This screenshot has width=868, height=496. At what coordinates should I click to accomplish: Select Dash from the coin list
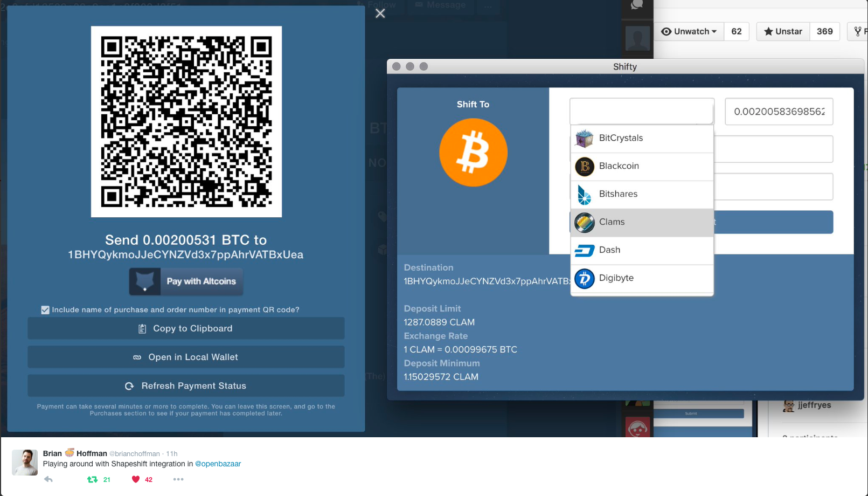(x=642, y=251)
